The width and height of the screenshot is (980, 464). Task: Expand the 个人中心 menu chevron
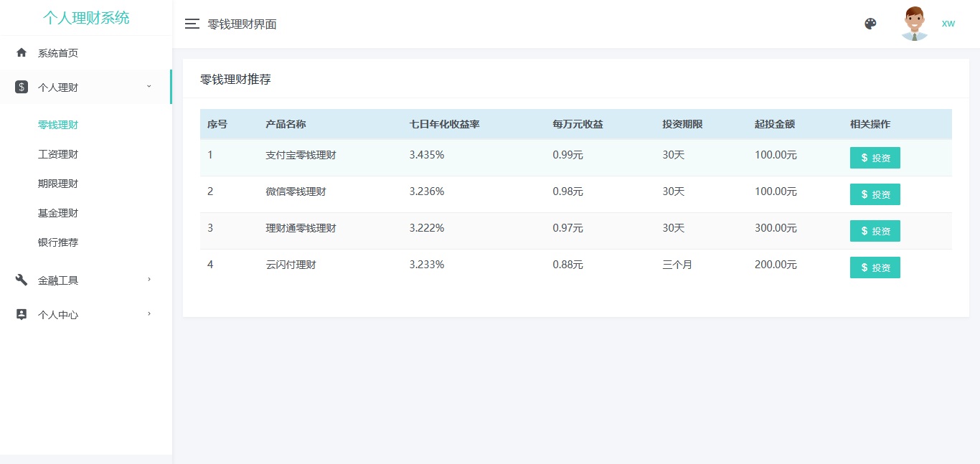[x=149, y=313]
